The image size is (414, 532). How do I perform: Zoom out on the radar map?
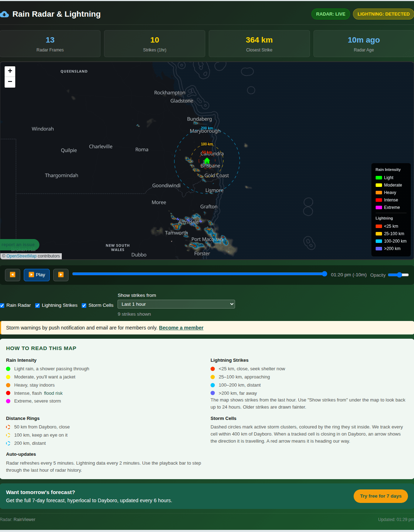pyautogui.click(x=10, y=82)
